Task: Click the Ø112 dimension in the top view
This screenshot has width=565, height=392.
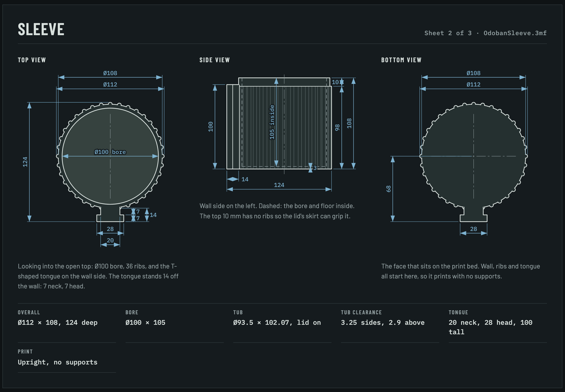Action: (110, 85)
